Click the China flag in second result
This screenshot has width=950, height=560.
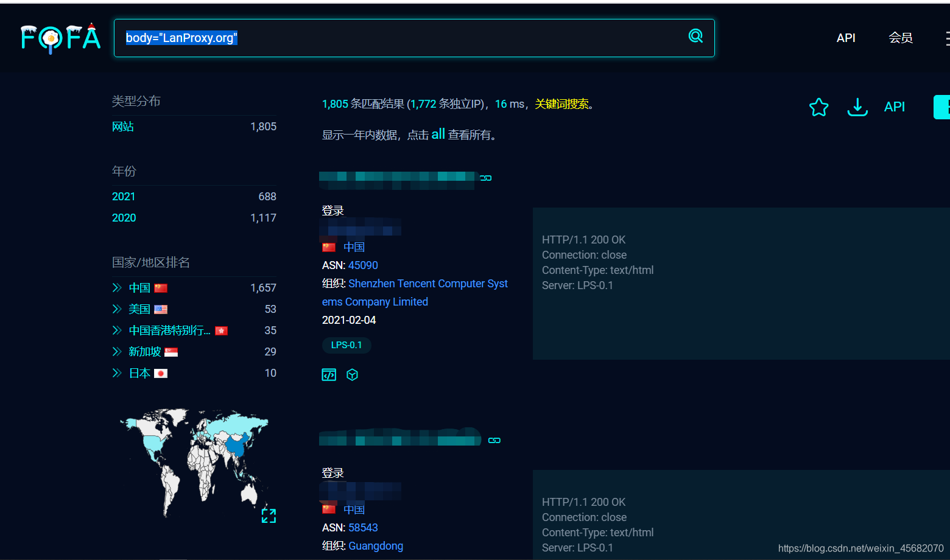tap(329, 509)
